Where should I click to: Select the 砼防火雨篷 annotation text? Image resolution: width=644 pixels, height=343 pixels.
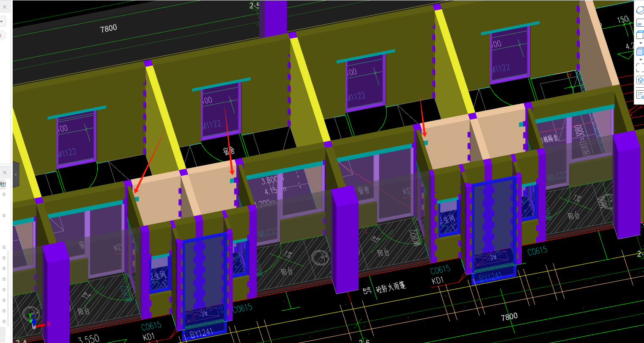[391, 288]
